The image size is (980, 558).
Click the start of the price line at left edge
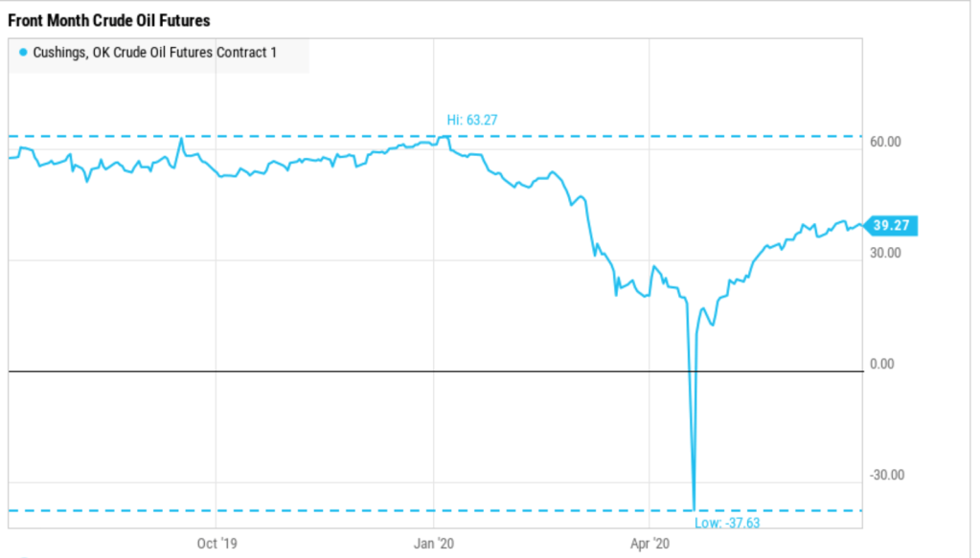coord(9,157)
